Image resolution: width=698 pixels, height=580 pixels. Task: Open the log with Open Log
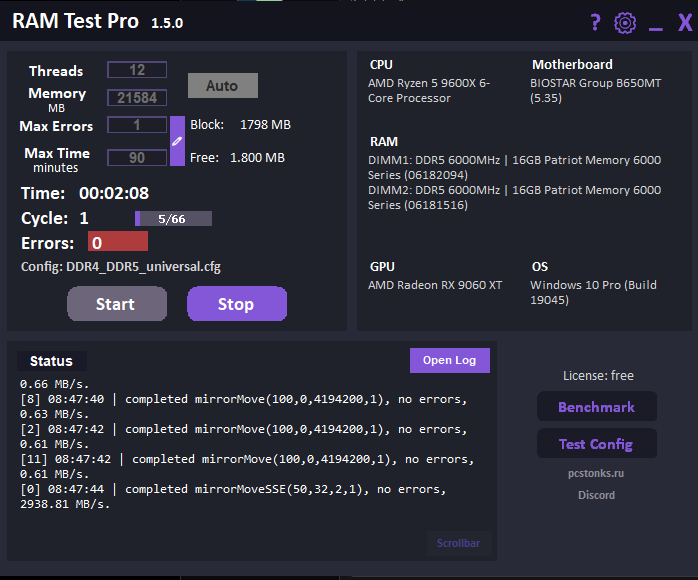[450, 360]
